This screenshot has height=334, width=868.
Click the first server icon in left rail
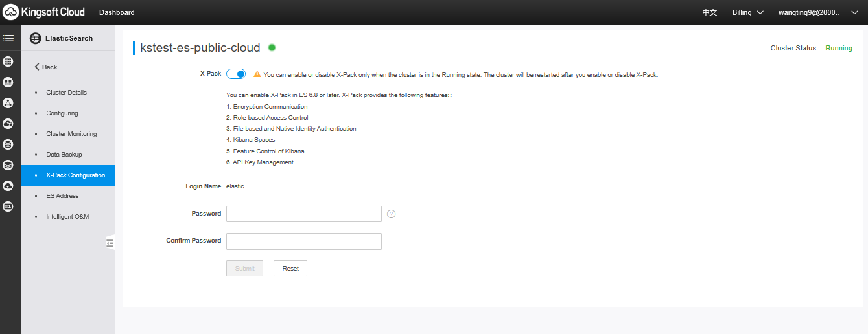pyautogui.click(x=8, y=61)
